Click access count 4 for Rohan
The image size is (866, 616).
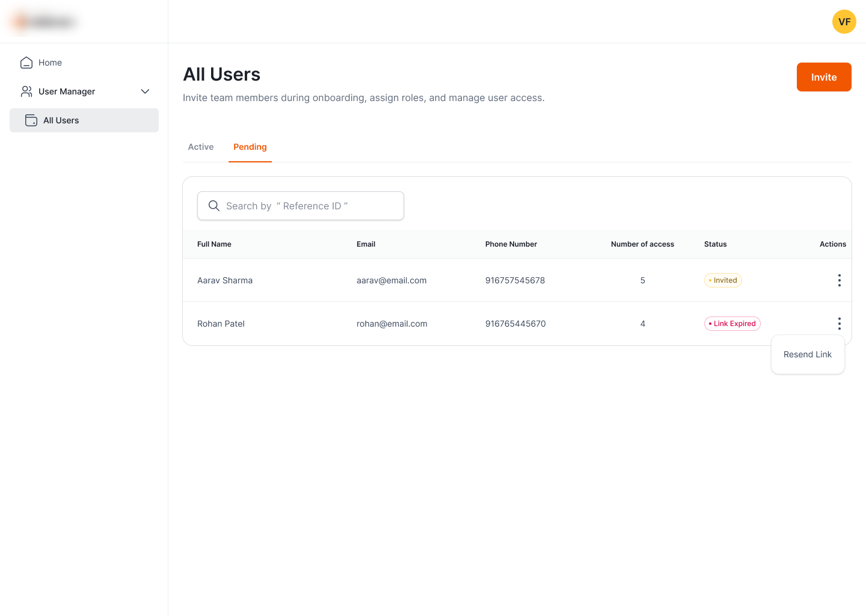pos(643,324)
